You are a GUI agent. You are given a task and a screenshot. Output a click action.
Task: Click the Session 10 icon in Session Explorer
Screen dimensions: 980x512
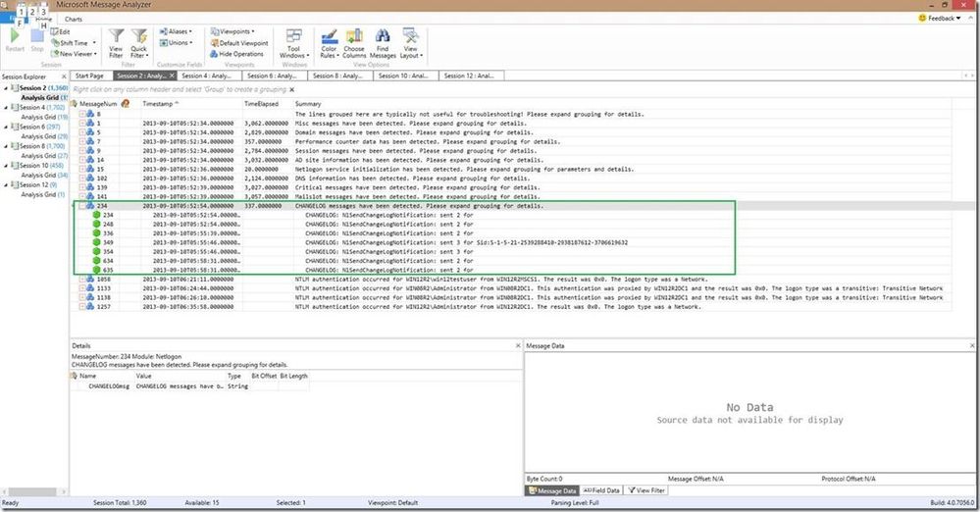(15, 165)
